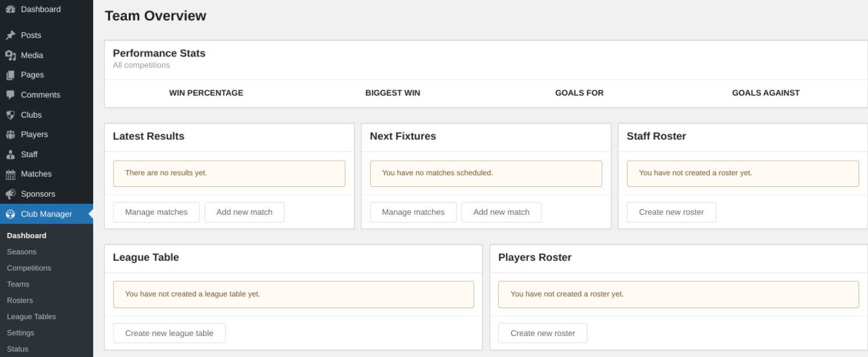Click the Players group icon
868x357 pixels.
coord(11,134)
